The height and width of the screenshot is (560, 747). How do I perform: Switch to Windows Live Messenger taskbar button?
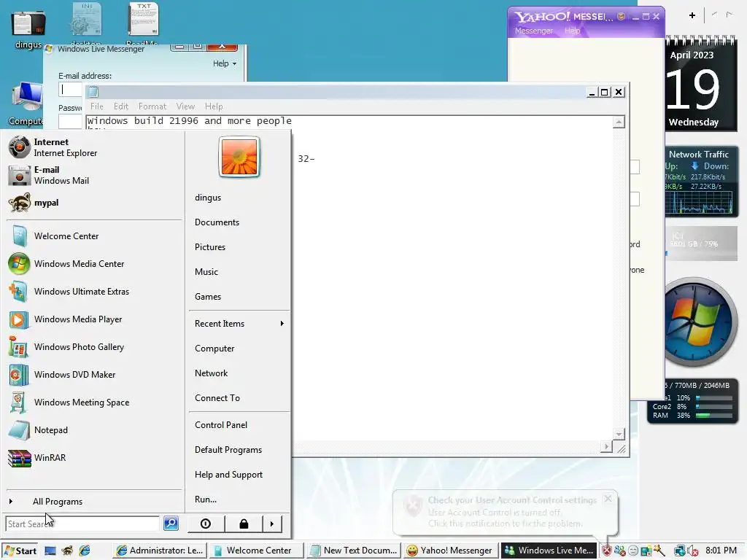pyautogui.click(x=549, y=551)
